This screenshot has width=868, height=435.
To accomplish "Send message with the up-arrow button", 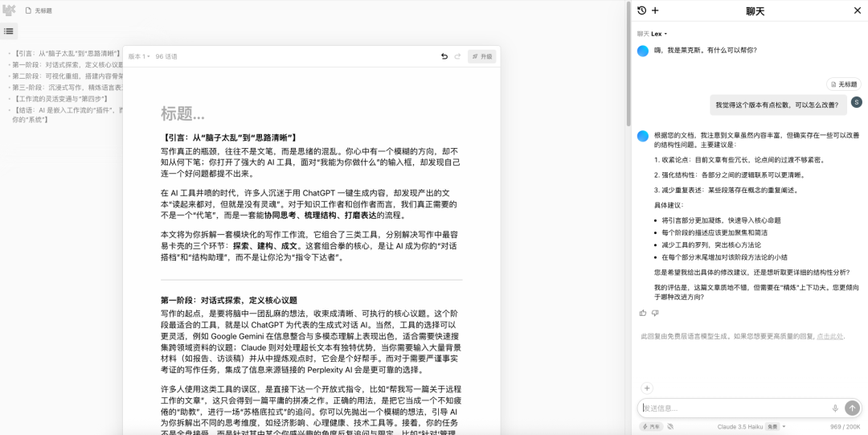I will point(852,408).
